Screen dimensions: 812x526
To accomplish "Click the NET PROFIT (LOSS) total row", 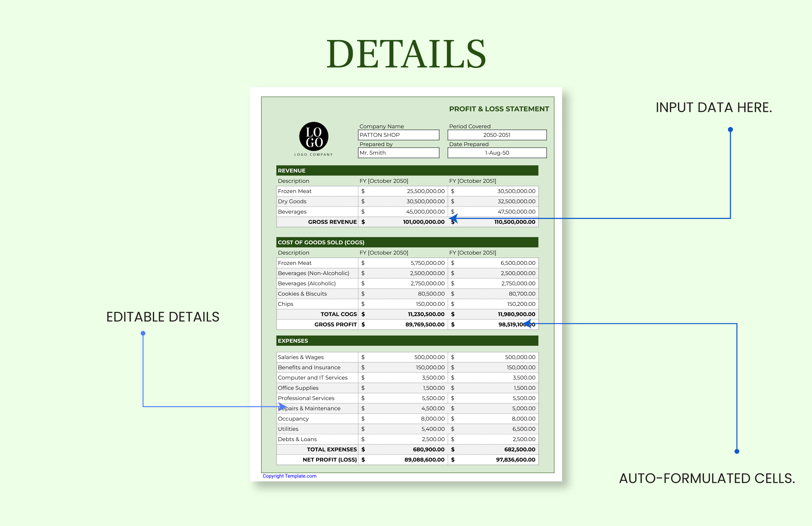I will pyautogui.click(x=406, y=460).
